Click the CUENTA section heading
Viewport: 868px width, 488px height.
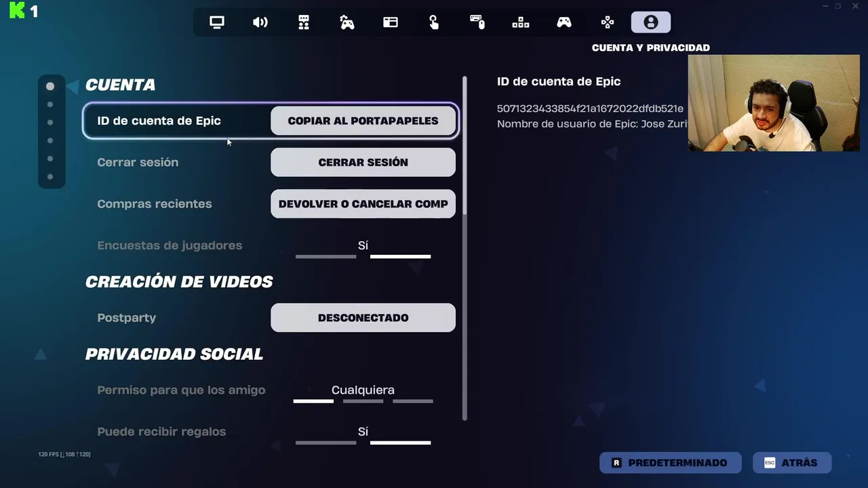120,85
